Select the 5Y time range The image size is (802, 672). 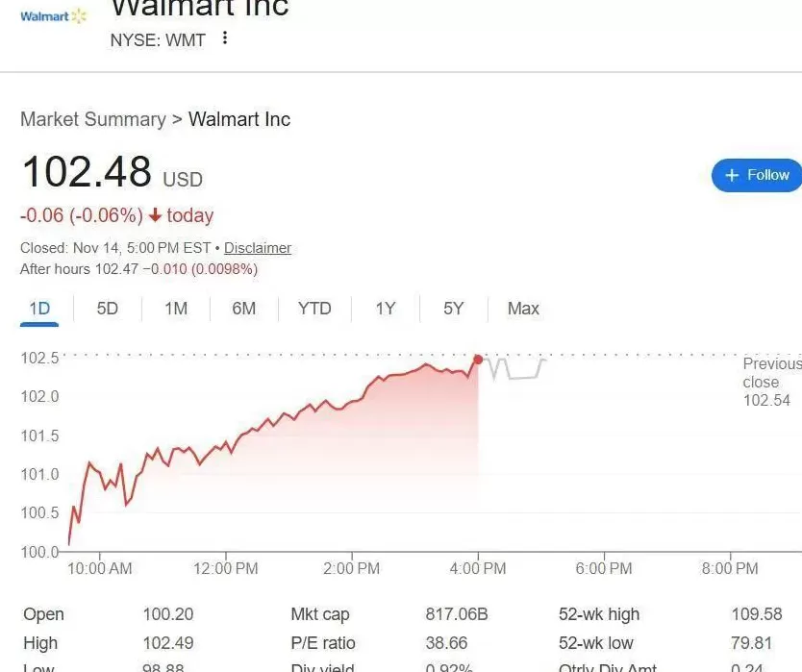(x=453, y=309)
